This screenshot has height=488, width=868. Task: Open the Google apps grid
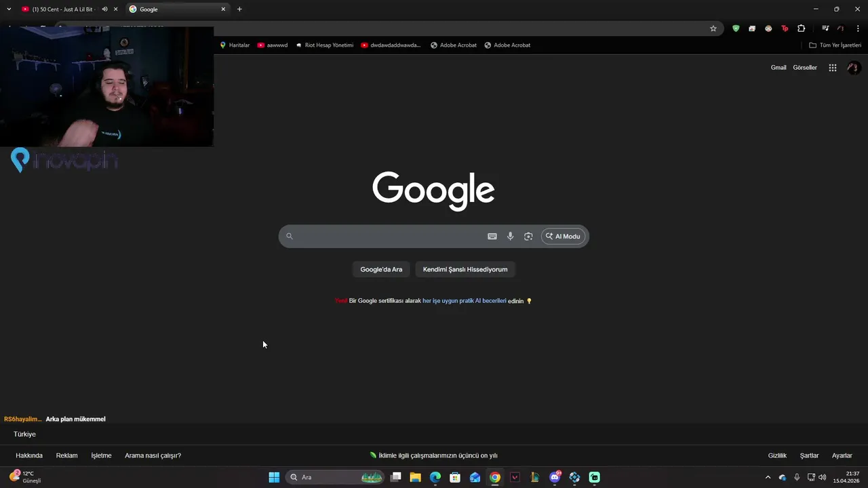click(x=833, y=67)
